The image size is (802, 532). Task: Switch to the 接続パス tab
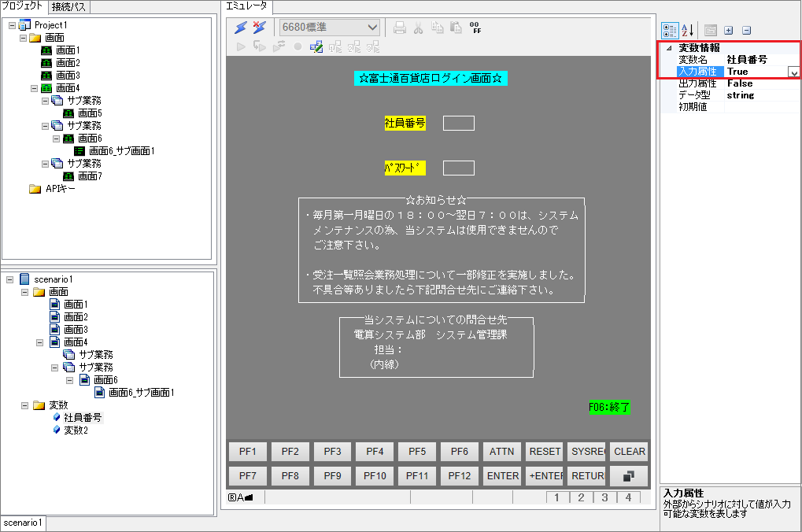[x=68, y=7]
